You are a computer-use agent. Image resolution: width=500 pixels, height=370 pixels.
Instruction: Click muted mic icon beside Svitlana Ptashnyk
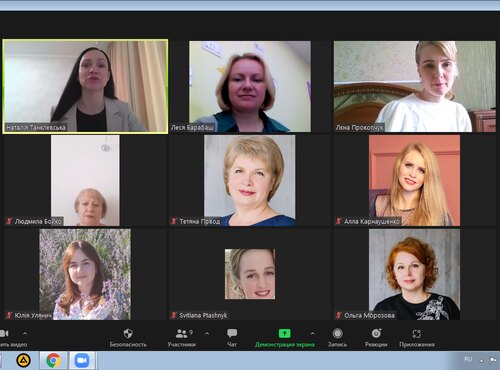(x=174, y=315)
